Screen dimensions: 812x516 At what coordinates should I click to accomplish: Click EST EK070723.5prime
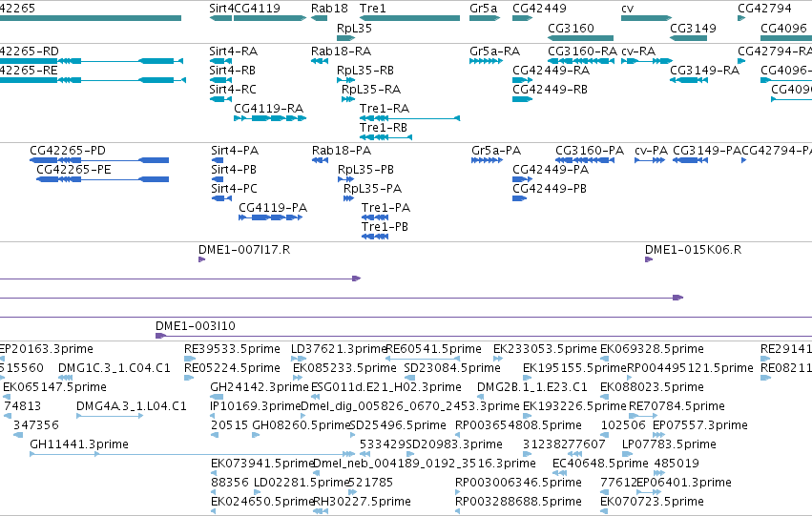pos(604,511)
